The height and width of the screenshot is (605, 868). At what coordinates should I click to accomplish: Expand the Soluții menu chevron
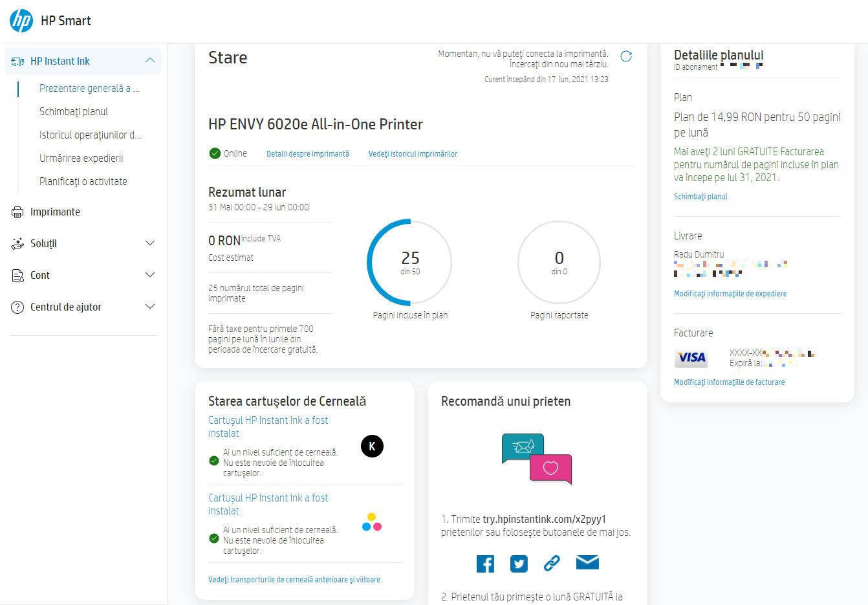[150, 243]
